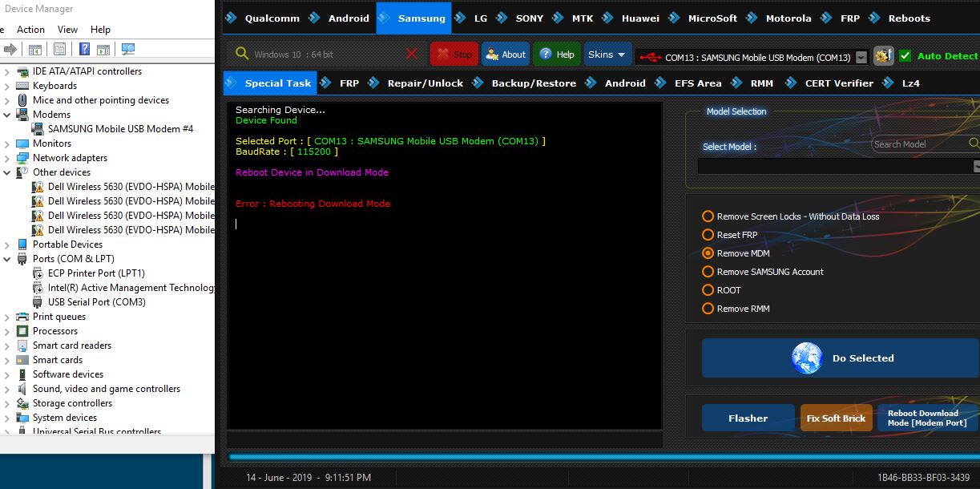Viewport: 980px width, 489px height.
Task: Click the SAMSUNG Mobile USB Modem #4 device icon
Action: [x=38, y=128]
